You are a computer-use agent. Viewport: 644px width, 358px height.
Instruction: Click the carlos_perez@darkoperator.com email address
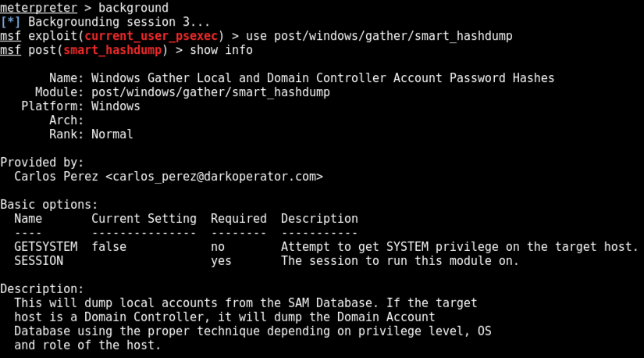213,177
